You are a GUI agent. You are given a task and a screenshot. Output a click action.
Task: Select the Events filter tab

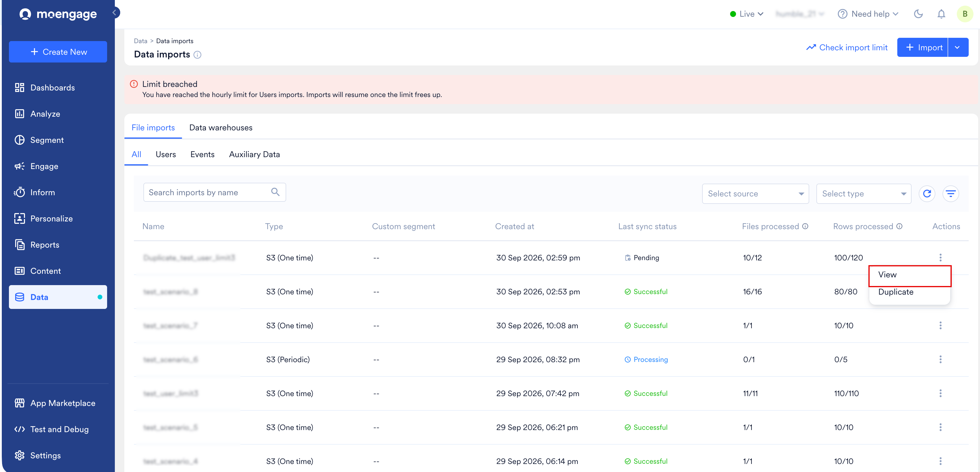tap(202, 154)
